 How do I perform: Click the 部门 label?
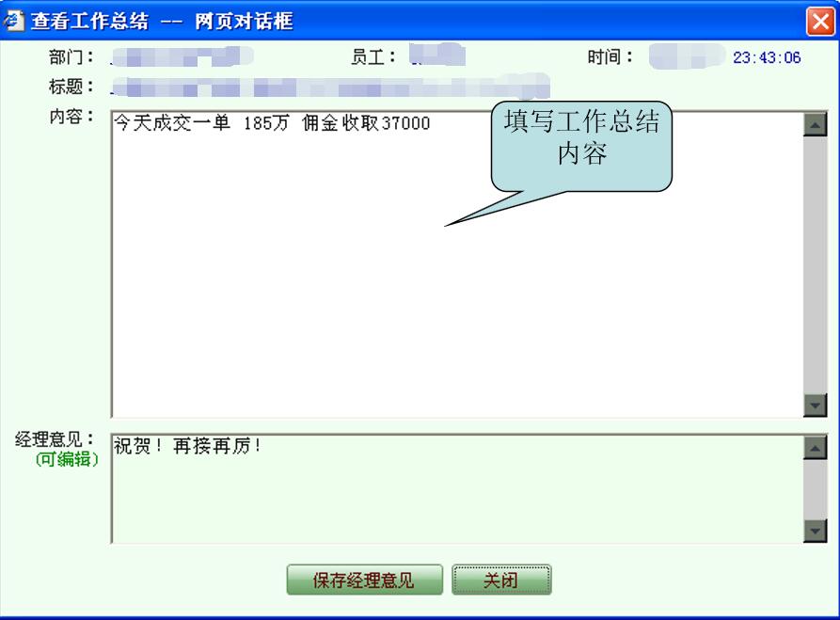71,56
